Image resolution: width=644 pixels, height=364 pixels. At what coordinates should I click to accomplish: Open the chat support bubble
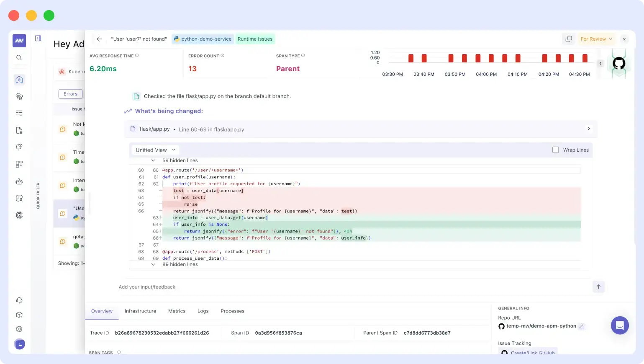pos(620,325)
